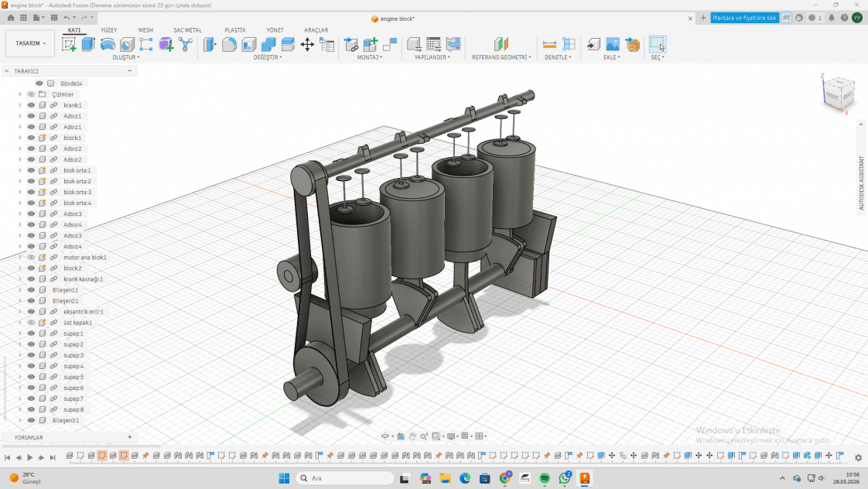Click the FRONT face of the ViewCube

pyautogui.click(x=832, y=95)
